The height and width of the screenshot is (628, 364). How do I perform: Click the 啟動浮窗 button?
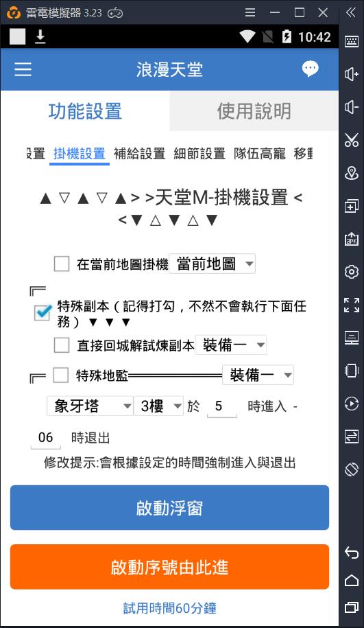[x=169, y=508]
